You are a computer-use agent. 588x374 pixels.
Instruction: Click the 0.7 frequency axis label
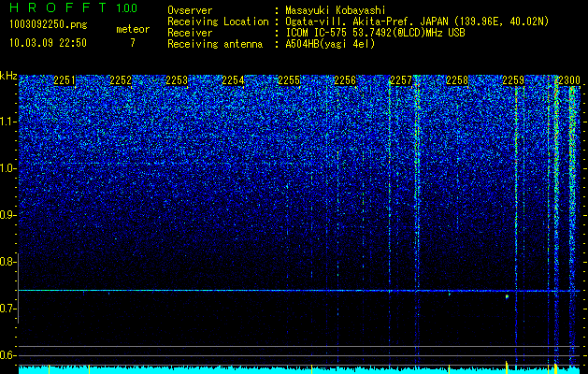coord(7,309)
